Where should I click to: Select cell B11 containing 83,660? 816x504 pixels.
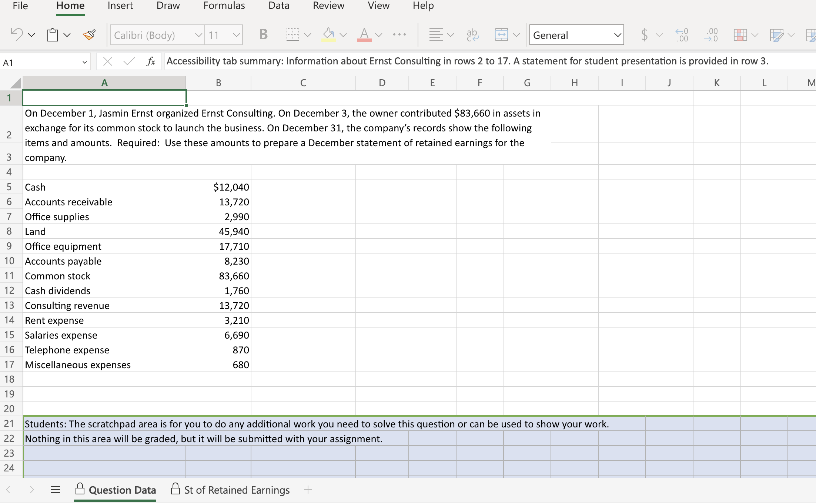[218, 276]
